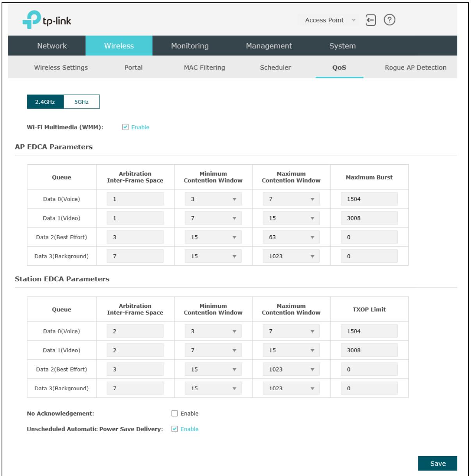This screenshot has width=471, height=476.
Task: Toggle Unscheduled Automatic Power Save Delivery checkbox
Action: point(174,429)
